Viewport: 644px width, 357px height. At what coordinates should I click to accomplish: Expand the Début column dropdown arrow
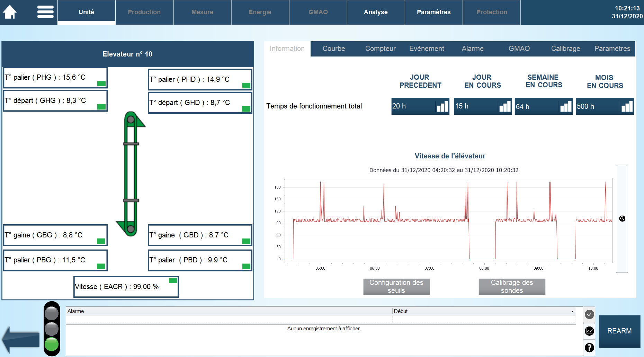[572, 311]
